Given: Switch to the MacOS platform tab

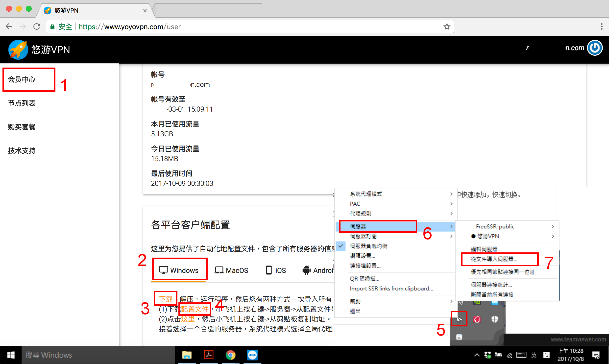Looking at the screenshot, I should 232,270.
